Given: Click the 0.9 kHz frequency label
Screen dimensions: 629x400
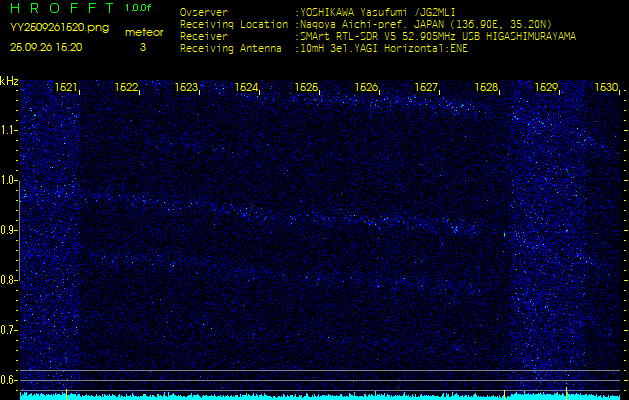Looking at the screenshot, I should click(9, 230).
